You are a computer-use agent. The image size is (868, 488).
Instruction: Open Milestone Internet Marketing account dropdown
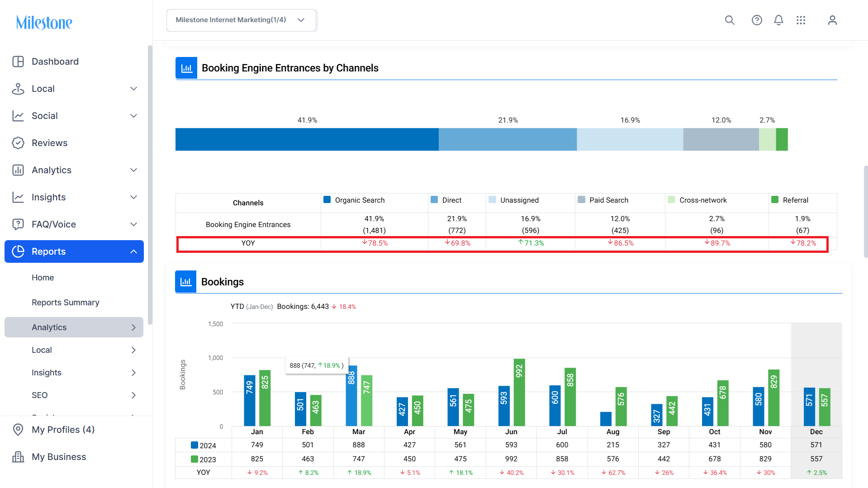(241, 20)
